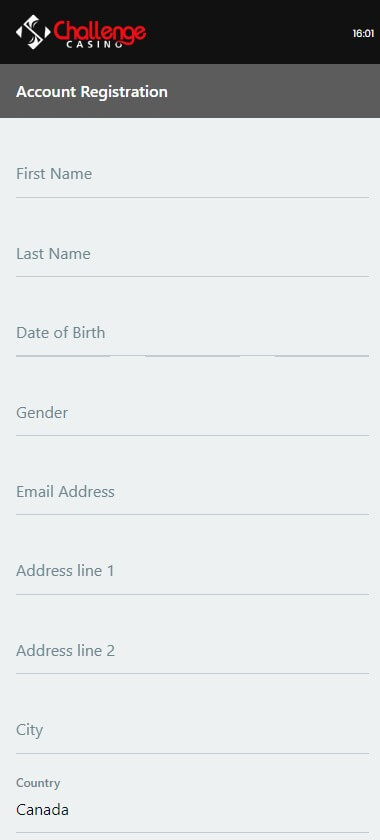Click the small Country label

pyautogui.click(x=38, y=783)
